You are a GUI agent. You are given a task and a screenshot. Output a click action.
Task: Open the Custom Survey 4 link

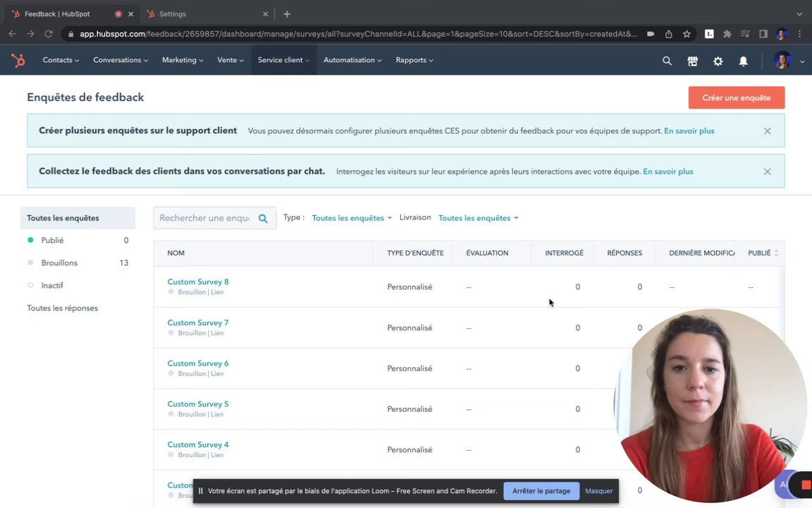tap(198, 445)
